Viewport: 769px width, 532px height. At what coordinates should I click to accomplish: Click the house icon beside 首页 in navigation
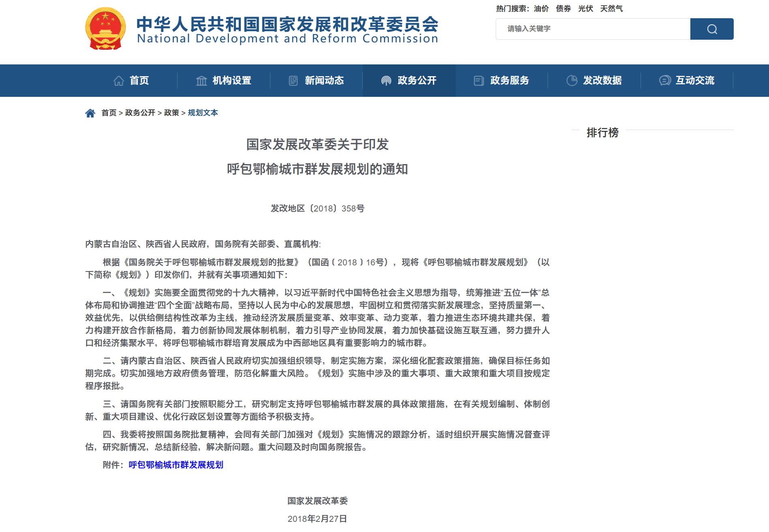pyautogui.click(x=119, y=81)
